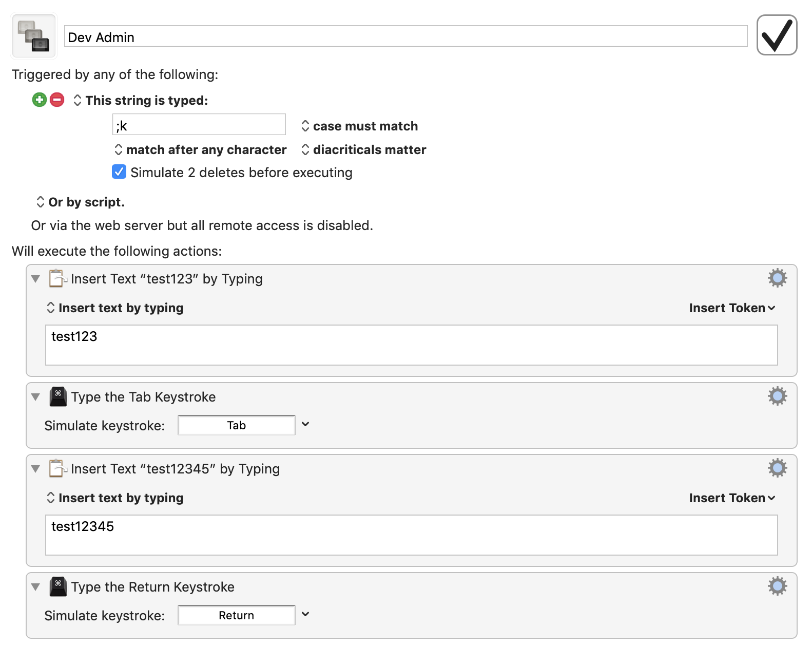Open 'This string is typed' trigger type popup
Image resolution: width=812 pixels, height=646 pixels.
point(141,100)
